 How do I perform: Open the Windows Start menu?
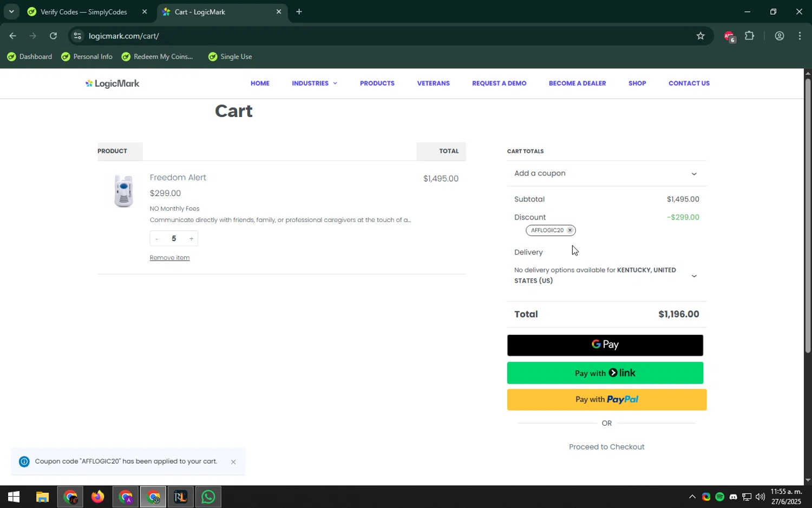coord(14,497)
